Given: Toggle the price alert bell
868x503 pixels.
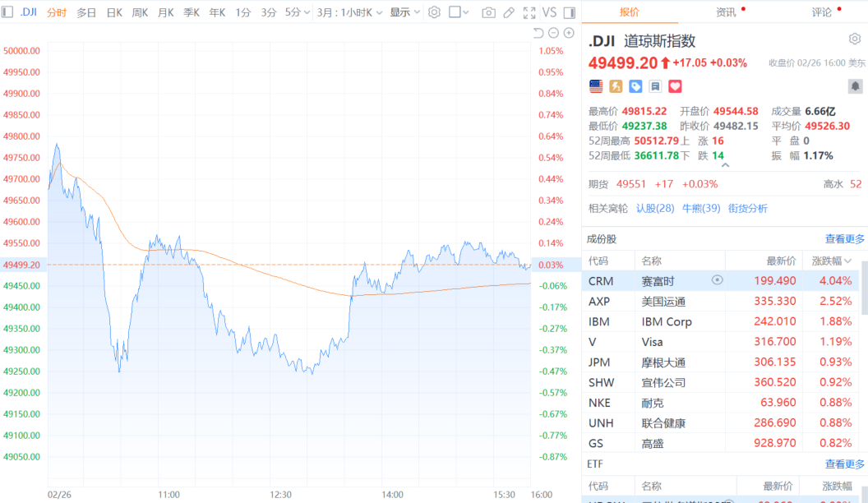Looking at the screenshot, I should click(x=855, y=86).
